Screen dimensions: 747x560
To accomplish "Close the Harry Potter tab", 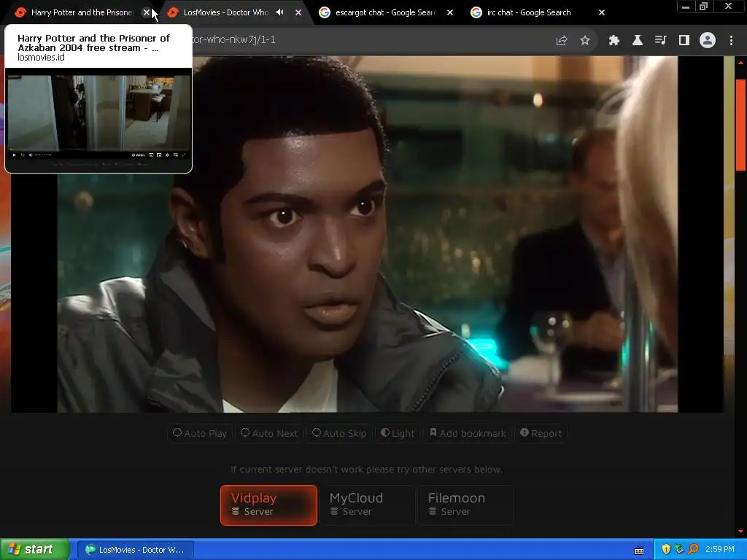I will [x=147, y=13].
